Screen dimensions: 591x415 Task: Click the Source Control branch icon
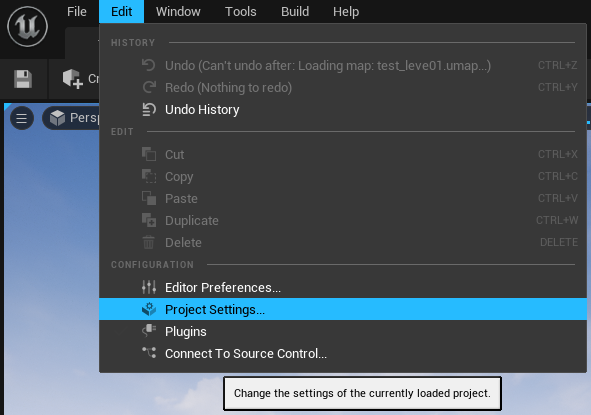pos(149,353)
